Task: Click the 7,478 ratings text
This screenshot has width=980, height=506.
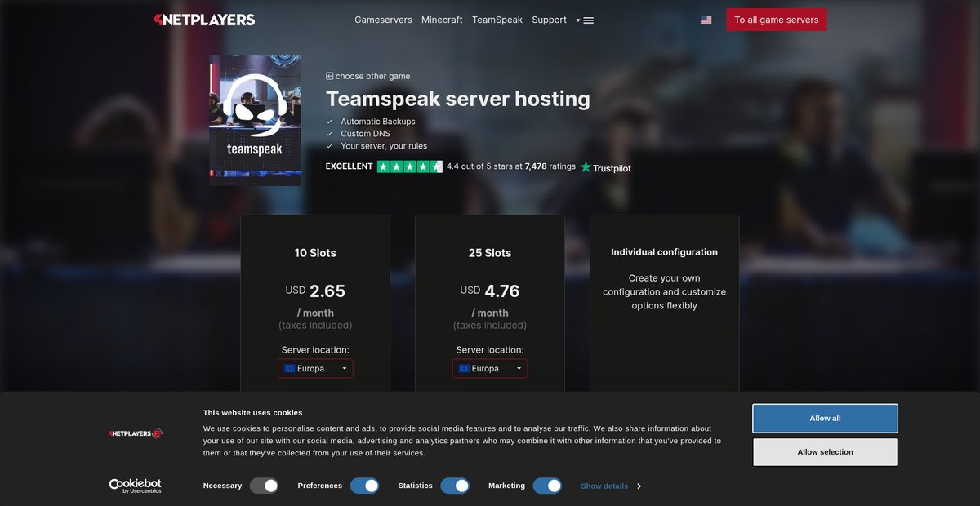Action: (x=550, y=166)
